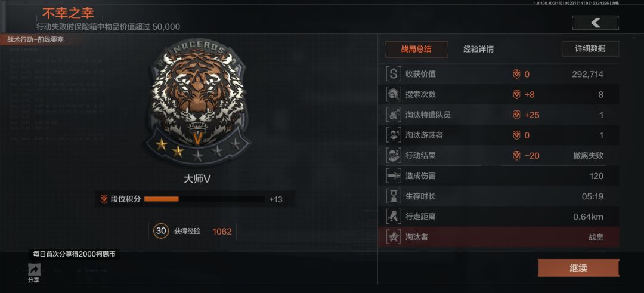Click the tiger rank badge
644x293 pixels.
pyautogui.click(x=197, y=107)
